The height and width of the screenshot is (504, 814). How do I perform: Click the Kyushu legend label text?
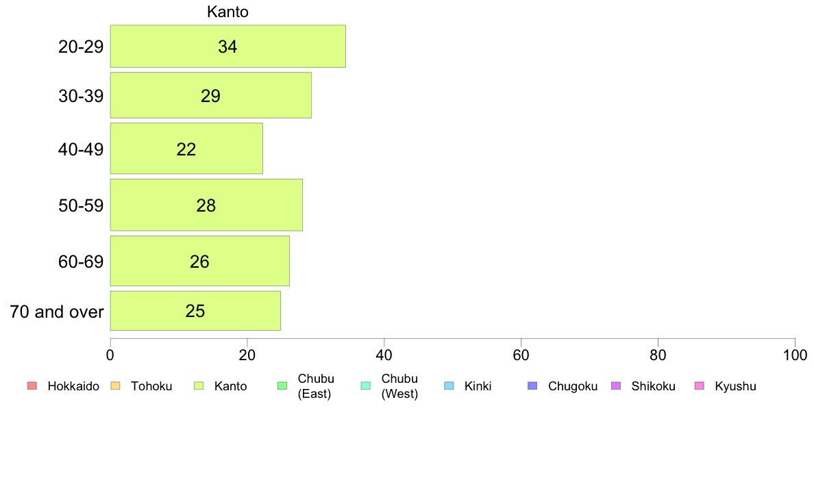pyautogui.click(x=735, y=386)
